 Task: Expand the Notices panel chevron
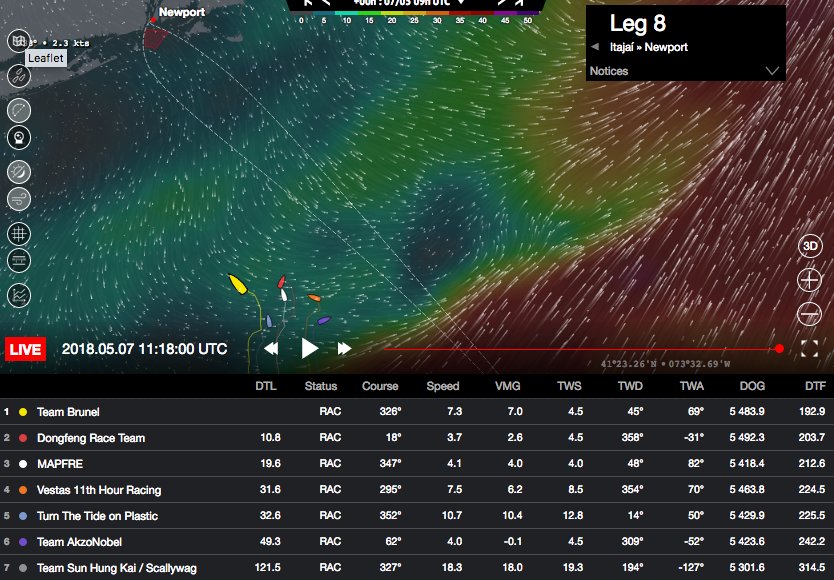pyautogui.click(x=772, y=71)
